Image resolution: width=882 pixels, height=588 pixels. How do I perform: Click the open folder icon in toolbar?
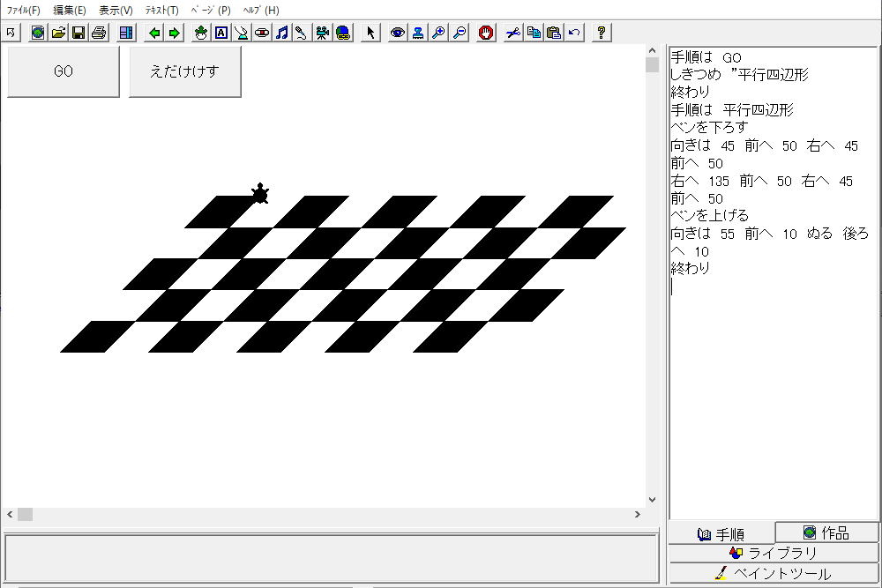pyautogui.click(x=58, y=33)
